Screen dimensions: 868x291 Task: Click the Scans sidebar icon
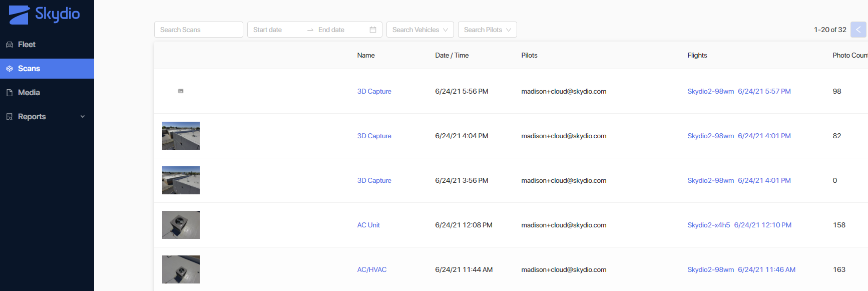(10, 69)
